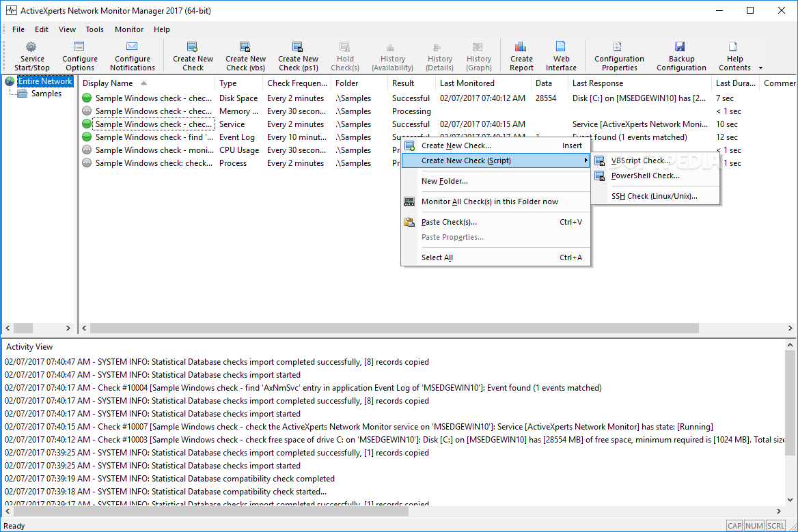The height and width of the screenshot is (532, 798).
Task: Click green status icon of Disk Space check
Action: [x=87, y=98]
